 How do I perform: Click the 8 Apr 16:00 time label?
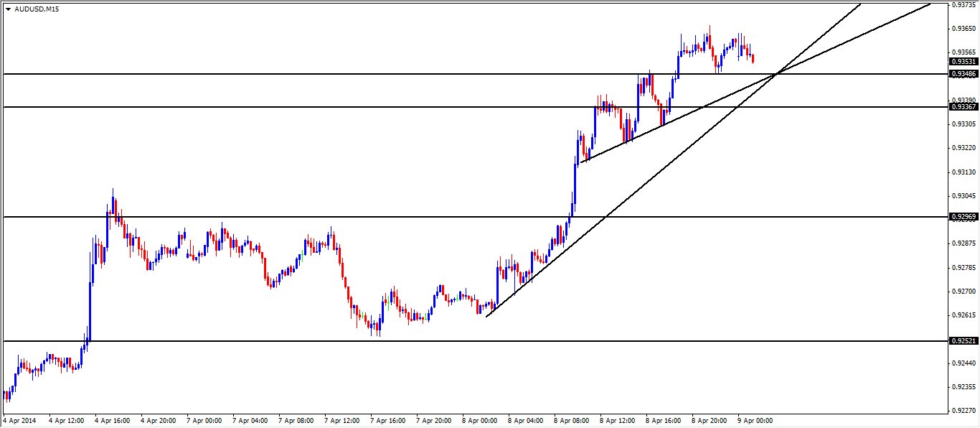tap(664, 421)
